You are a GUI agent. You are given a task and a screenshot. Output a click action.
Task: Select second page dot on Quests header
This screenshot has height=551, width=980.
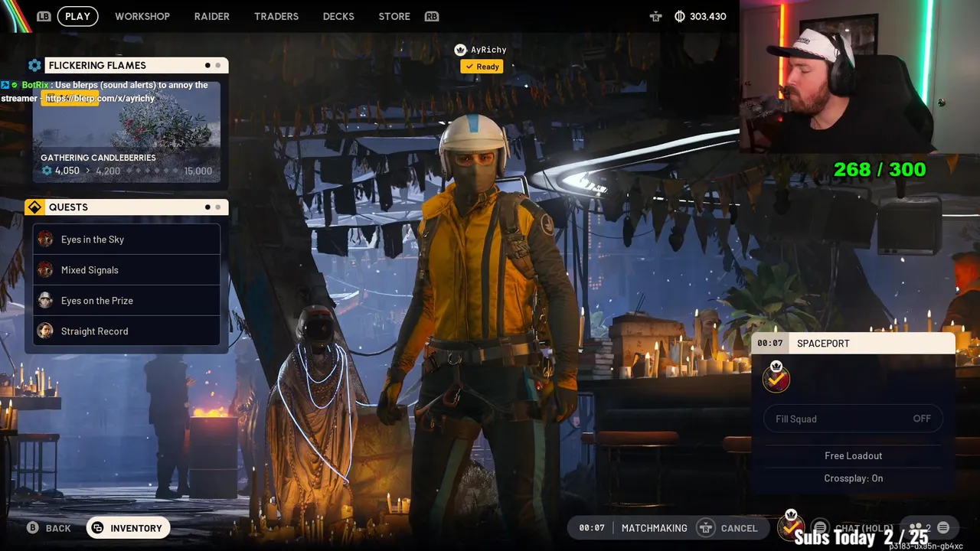point(218,207)
